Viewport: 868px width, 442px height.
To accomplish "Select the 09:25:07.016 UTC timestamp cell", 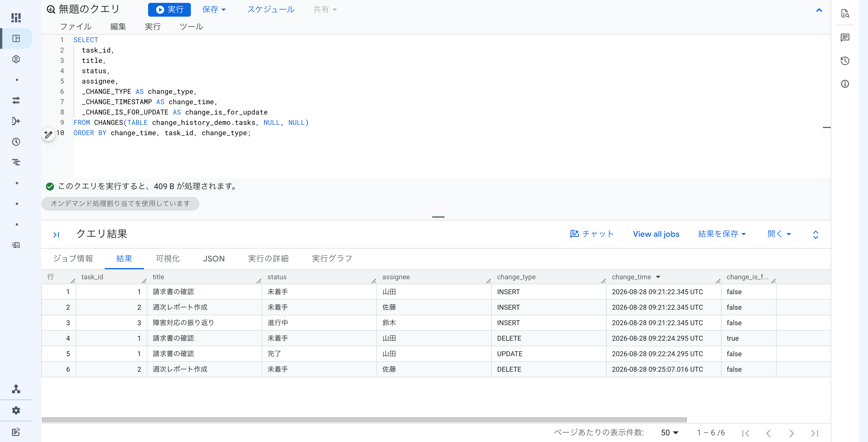I will click(x=663, y=369).
